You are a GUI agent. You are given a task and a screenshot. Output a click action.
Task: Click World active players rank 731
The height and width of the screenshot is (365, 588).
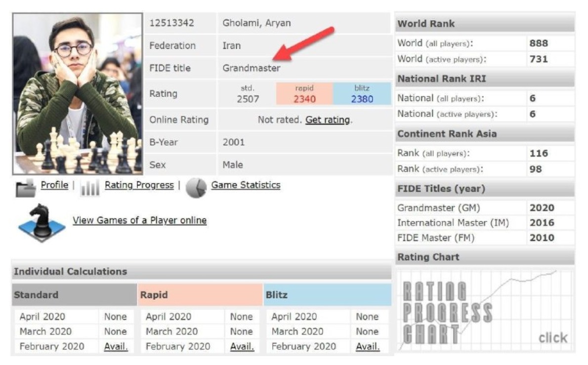point(539,59)
